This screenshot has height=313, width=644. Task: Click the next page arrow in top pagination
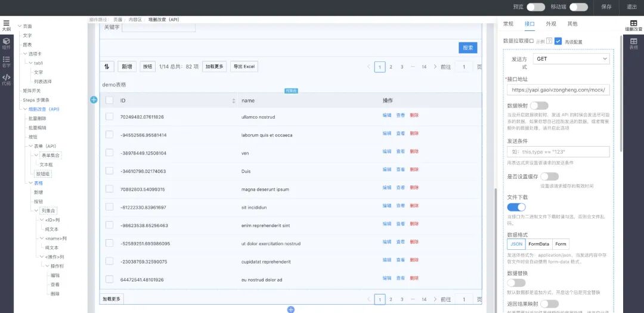tap(435, 67)
